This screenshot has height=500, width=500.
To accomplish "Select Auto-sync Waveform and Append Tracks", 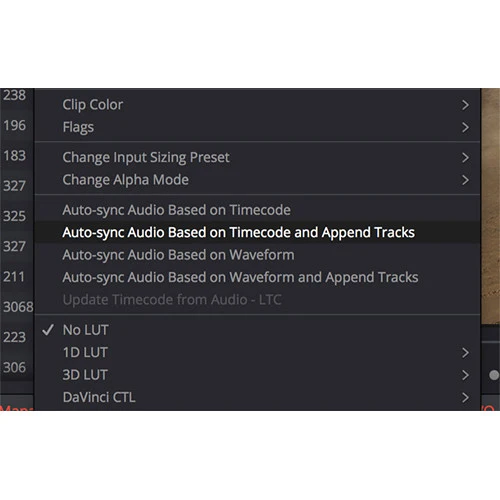I will 257,277.
